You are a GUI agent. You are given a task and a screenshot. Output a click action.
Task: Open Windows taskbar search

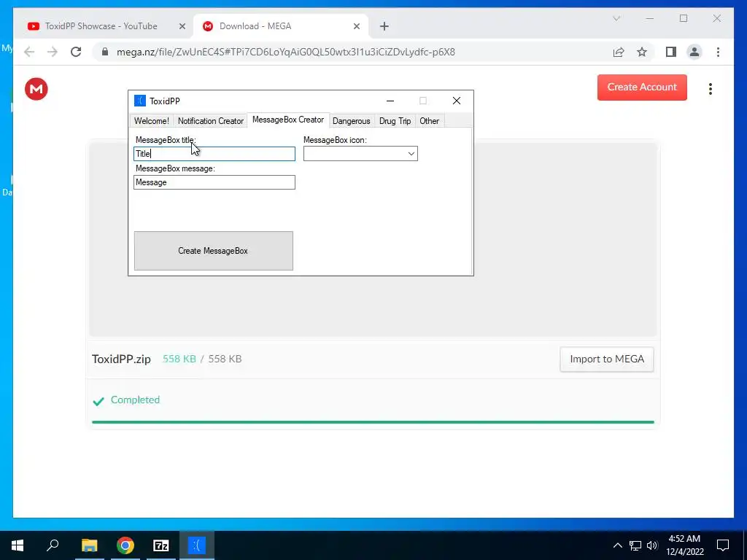click(x=53, y=545)
